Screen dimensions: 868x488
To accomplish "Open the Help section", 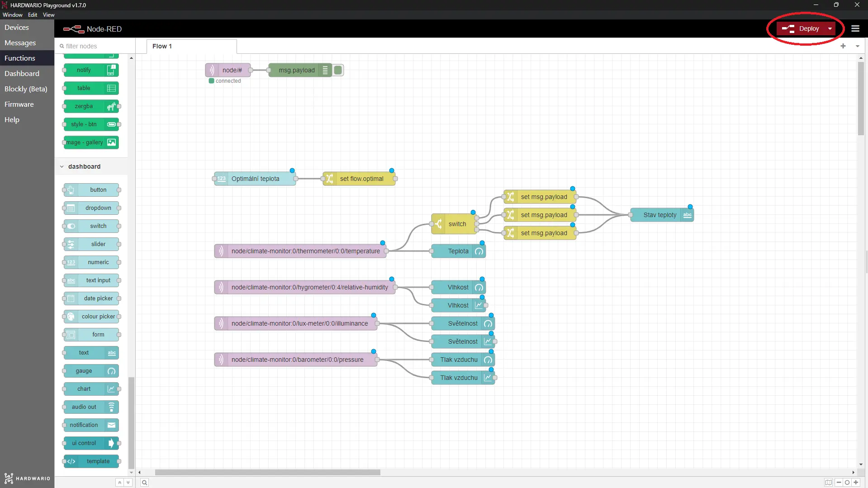I will tap(27, 119).
